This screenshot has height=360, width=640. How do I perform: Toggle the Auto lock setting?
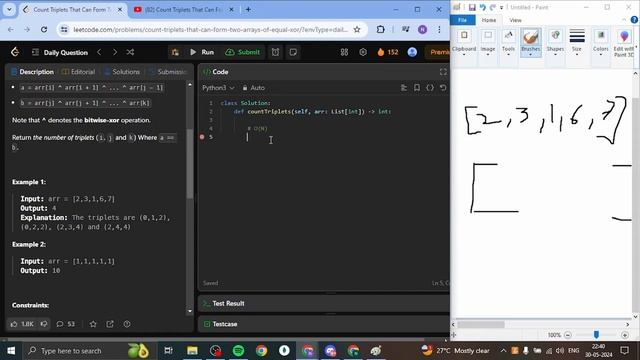[253, 88]
